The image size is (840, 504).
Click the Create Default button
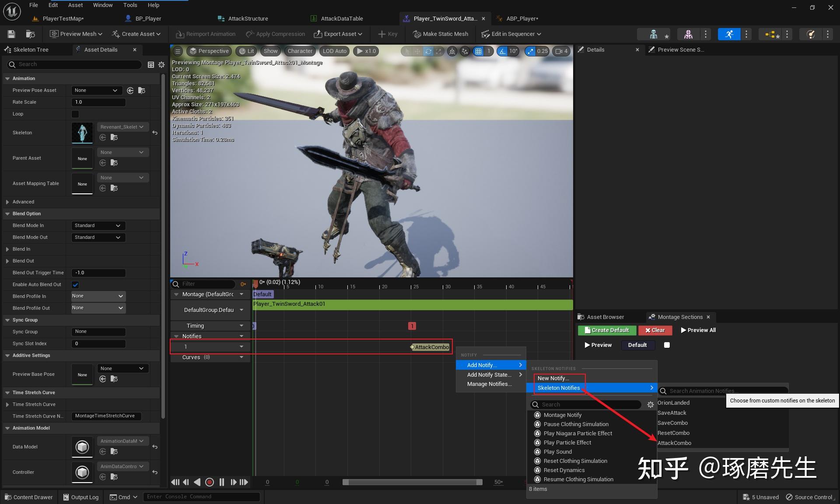point(606,330)
